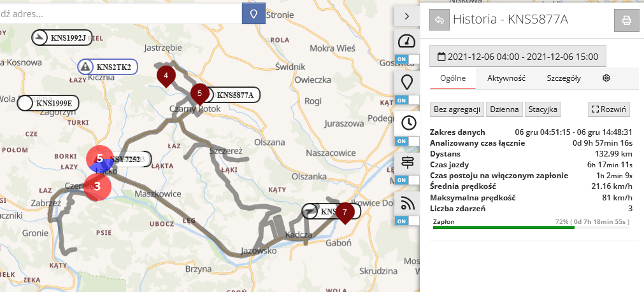Screen dimensions: 644x292
Task: Choose the Dzienna aggregation button
Action: tap(504, 109)
